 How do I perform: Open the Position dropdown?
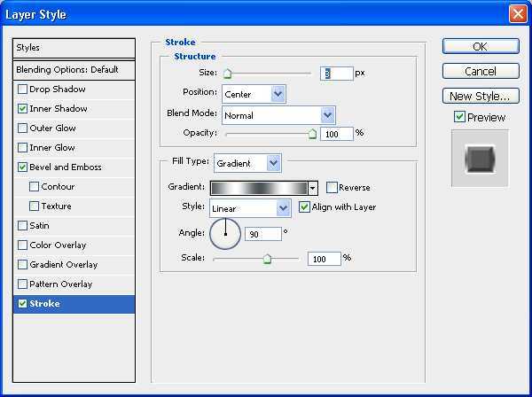(254, 94)
